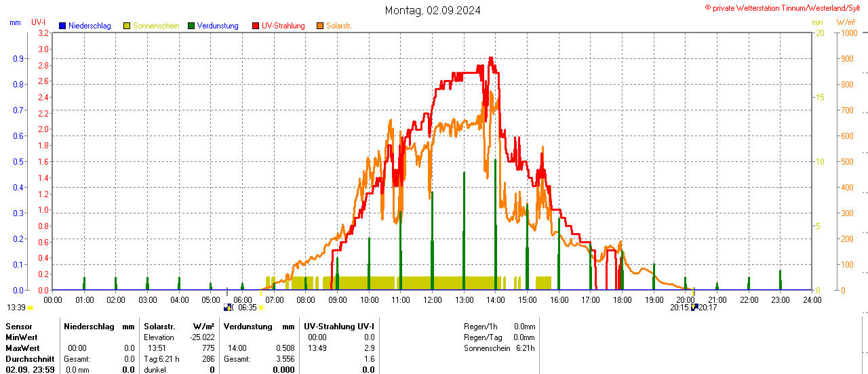Click the yellow Sonnenschein legend swatch

click(127, 26)
